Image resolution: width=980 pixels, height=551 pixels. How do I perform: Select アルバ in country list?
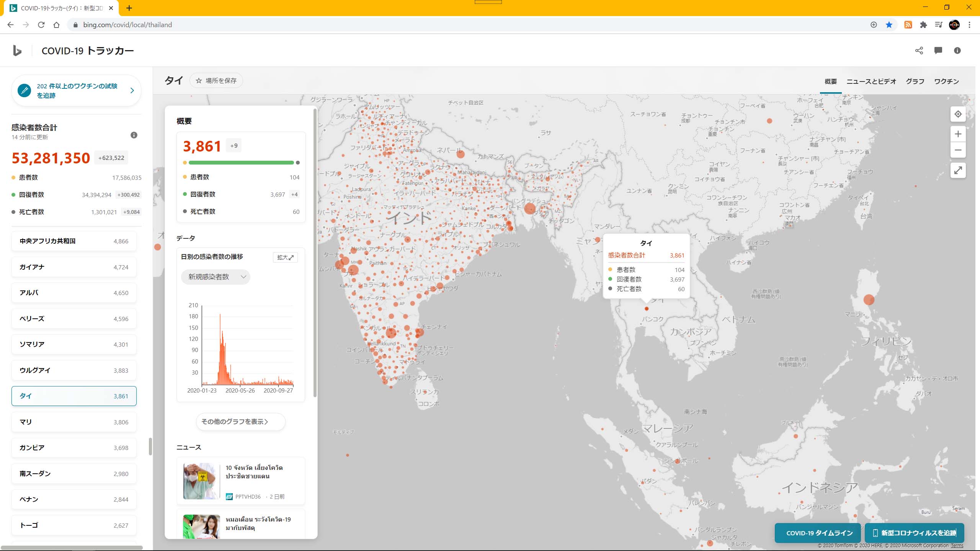coord(74,293)
